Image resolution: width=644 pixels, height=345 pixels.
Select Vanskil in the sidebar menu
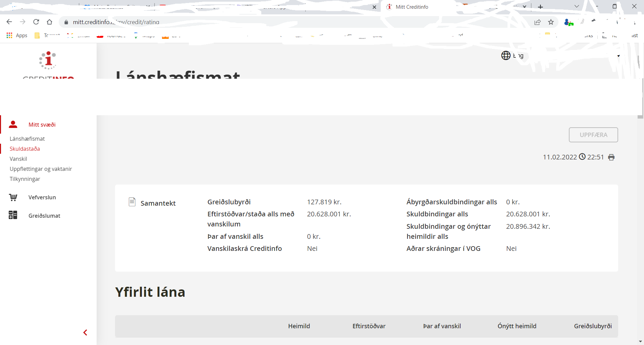tap(18, 159)
